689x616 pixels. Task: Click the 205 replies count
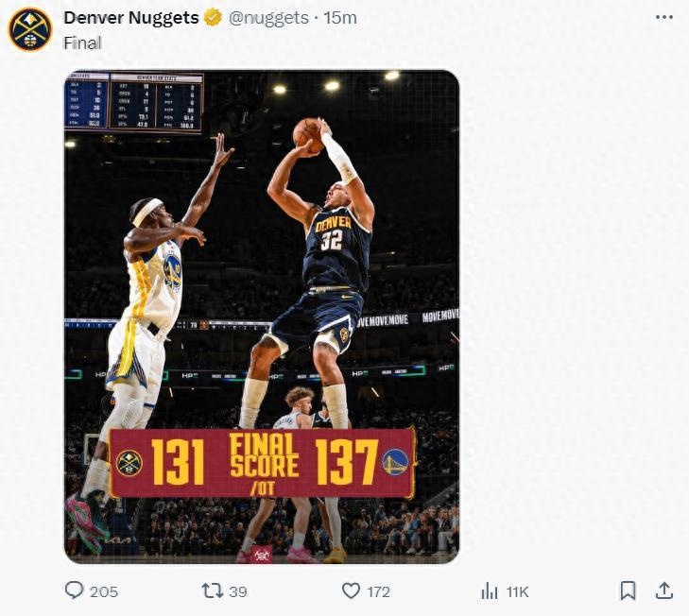(x=104, y=592)
